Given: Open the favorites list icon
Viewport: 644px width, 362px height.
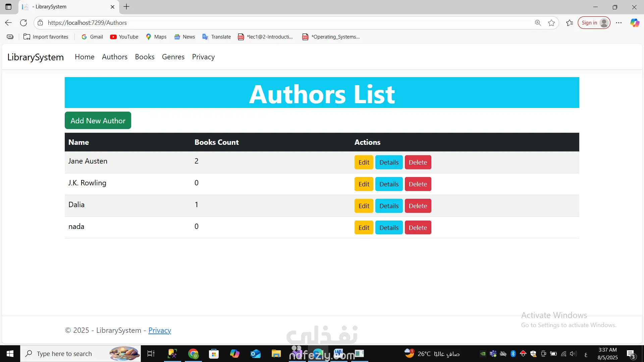Looking at the screenshot, I should [x=570, y=23].
